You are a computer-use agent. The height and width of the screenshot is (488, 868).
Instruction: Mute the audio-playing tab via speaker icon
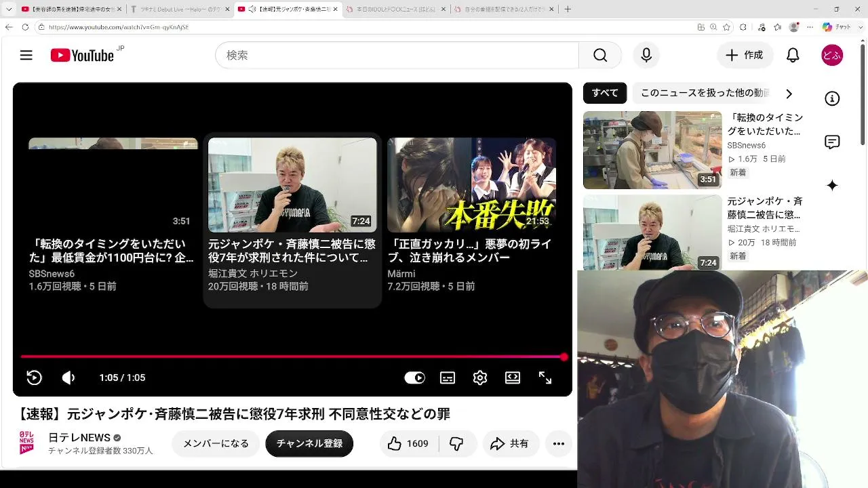pos(252,9)
